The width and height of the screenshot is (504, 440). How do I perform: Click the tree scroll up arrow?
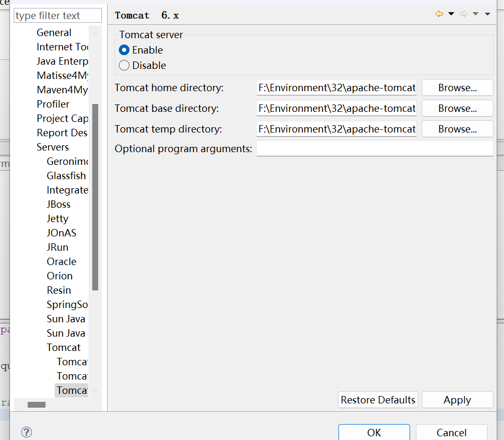[x=95, y=33]
